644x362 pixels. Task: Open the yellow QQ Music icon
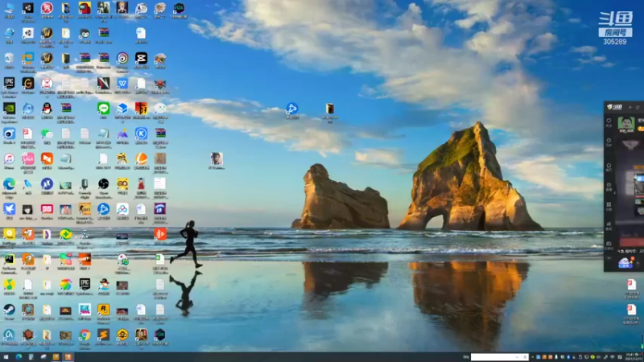click(x=9, y=285)
